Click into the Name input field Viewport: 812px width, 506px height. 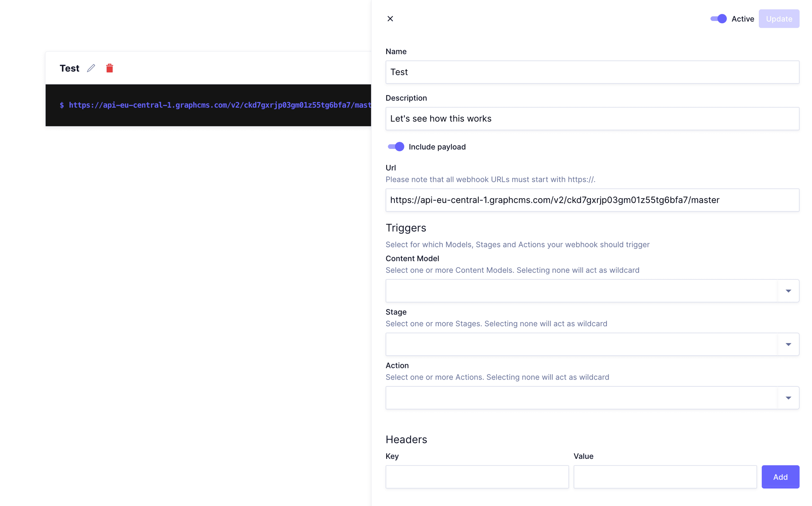(592, 72)
